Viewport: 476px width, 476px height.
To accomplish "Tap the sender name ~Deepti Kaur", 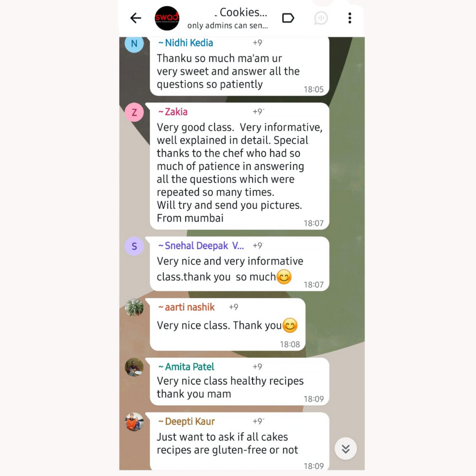I will coord(186,421).
